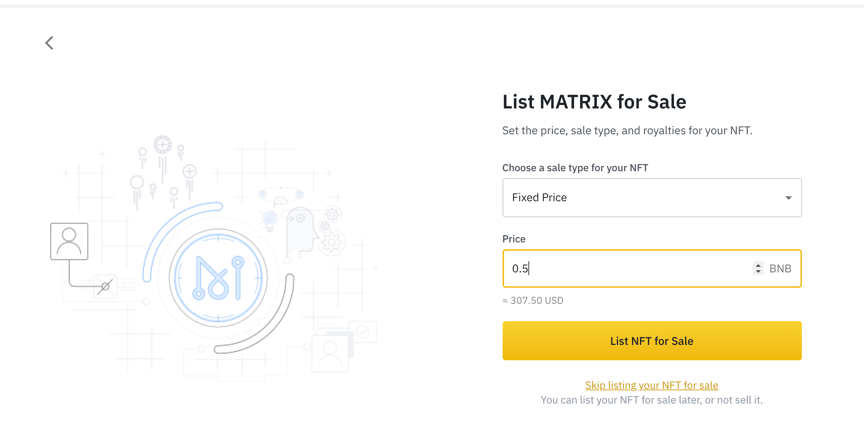Click the 307.50 USD conversion text
This screenshot has height=437, width=864.
(x=533, y=300)
